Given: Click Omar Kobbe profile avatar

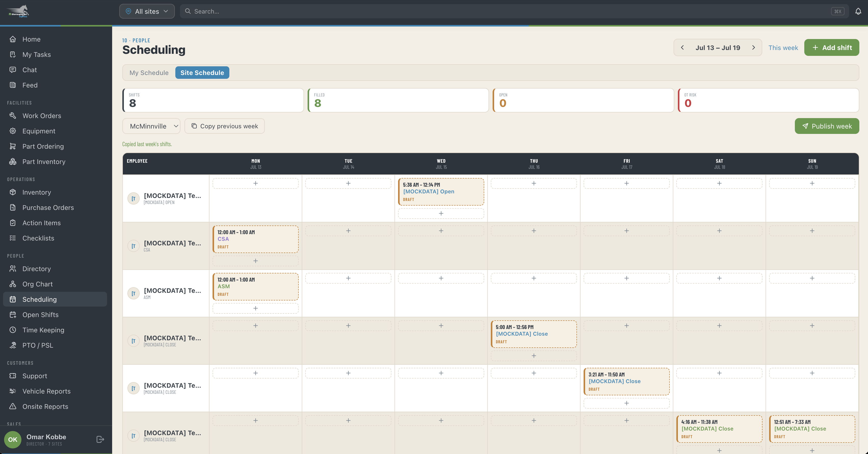Looking at the screenshot, I should [x=13, y=439].
